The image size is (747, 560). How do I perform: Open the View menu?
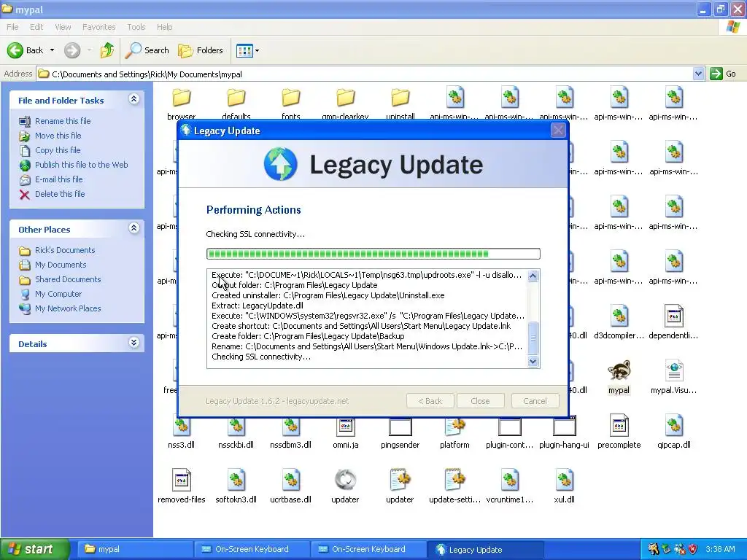pyautogui.click(x=63, y=27)
